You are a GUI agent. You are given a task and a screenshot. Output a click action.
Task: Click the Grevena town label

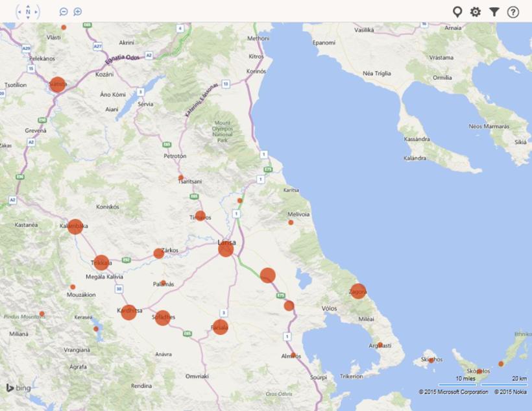pyautogui.click(x=36, y=131)
